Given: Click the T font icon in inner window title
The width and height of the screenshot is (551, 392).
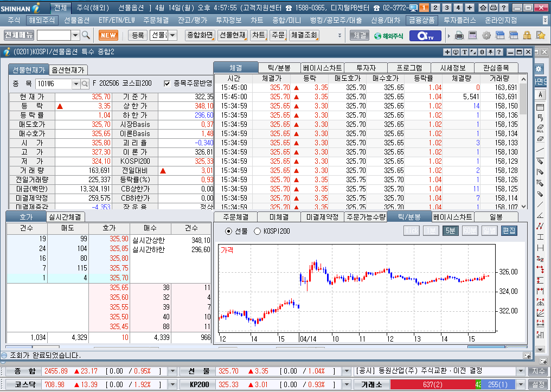Looking at the screenshot, I should pos(465,52).
